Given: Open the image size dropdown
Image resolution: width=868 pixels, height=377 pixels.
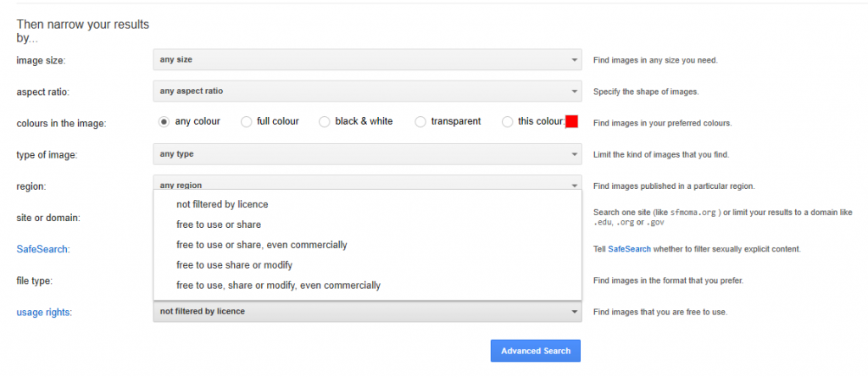Looking at the screenshot, I should (367, 59).
